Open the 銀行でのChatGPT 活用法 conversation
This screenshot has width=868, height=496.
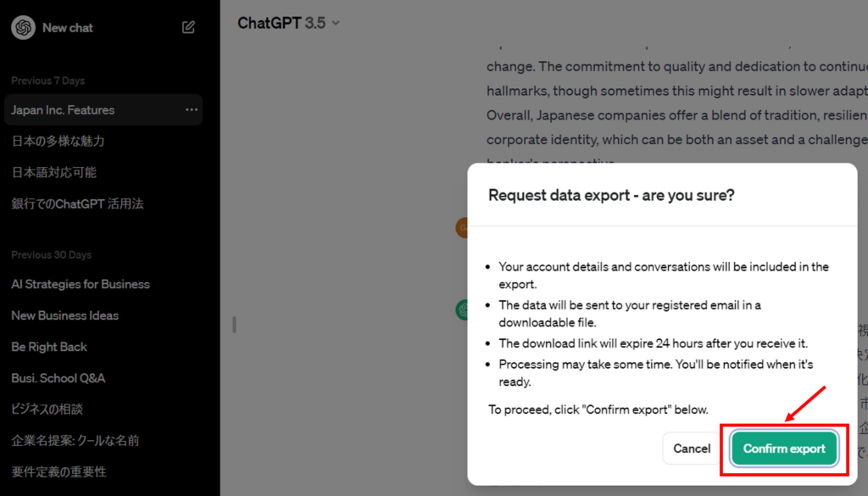[77, 203]
